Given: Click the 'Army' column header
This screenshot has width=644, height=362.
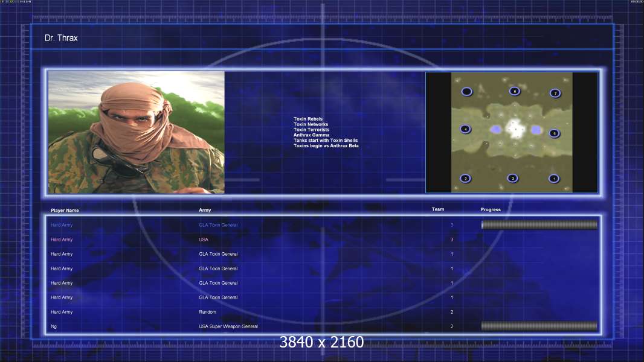Looking at the screenshot, I should pos(205,210).
